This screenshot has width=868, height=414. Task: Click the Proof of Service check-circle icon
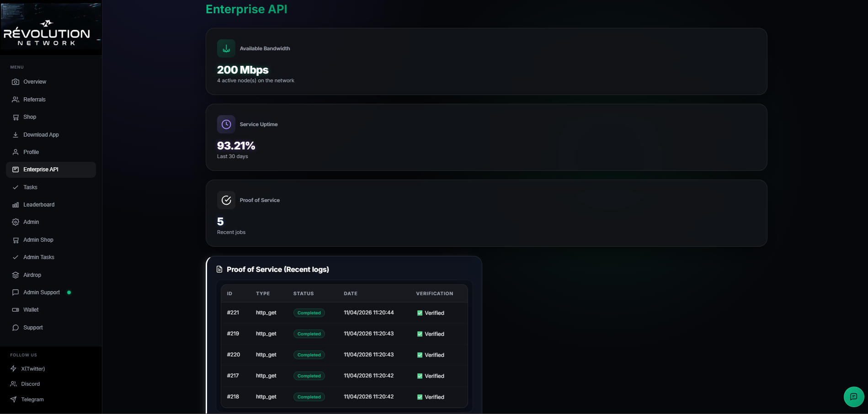[226, 200]
